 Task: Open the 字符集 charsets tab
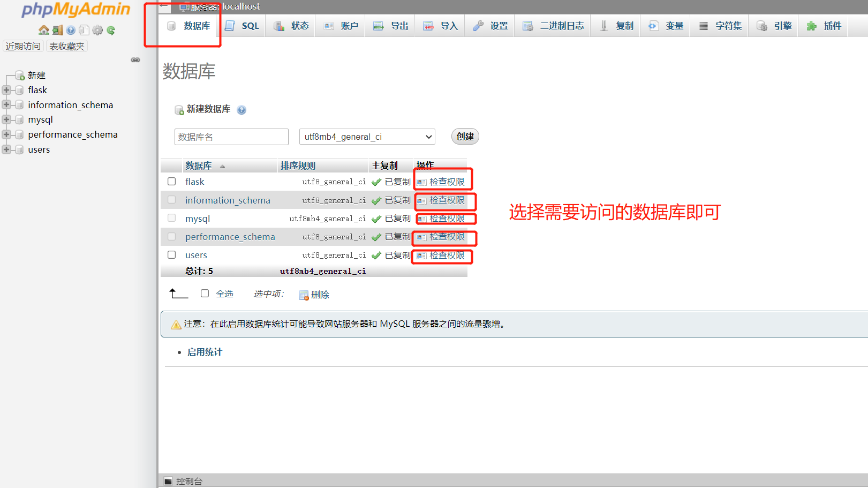[720, 26]
